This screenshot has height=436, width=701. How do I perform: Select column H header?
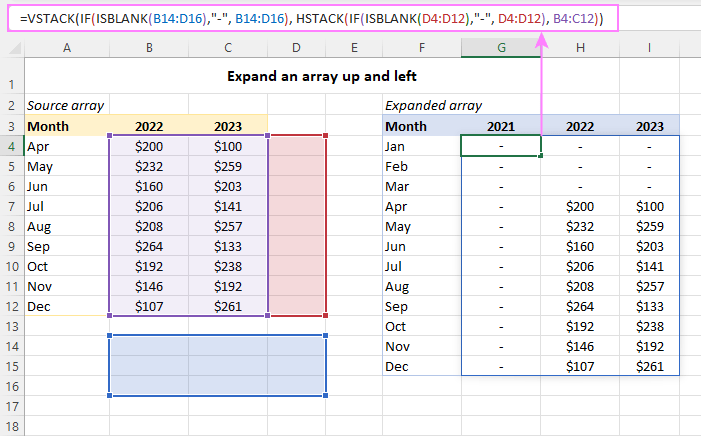[580, 48]
